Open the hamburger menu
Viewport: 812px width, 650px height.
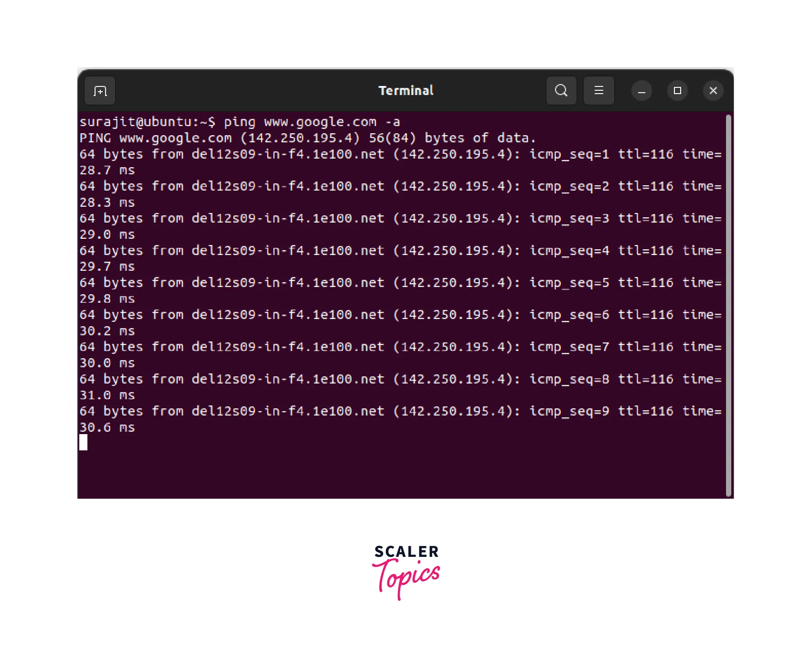click(x=599, y=91)
